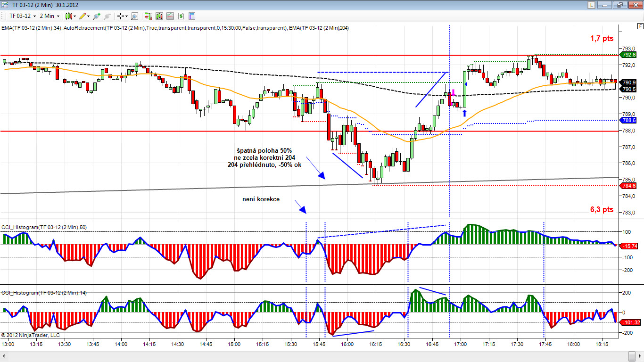Viewport: 644px width, 362px height.
Task: Choose the crosshair cursor tool
Action: pyautogui.click(x=121, y=16)
